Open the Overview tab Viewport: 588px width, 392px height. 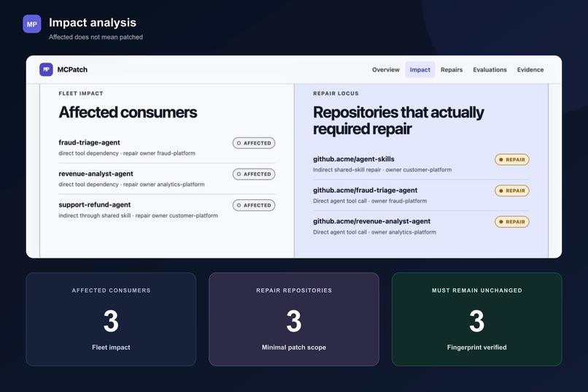[x=385, y=70]
